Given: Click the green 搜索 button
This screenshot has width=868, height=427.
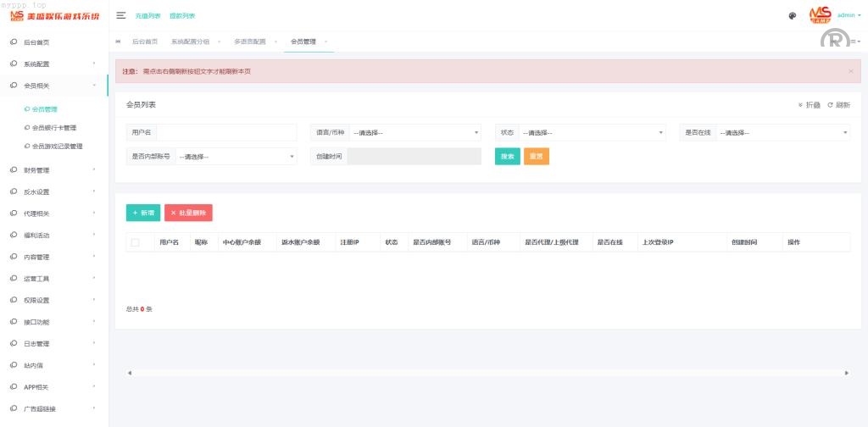Looking at the screenshot, I should click(507, 157).
